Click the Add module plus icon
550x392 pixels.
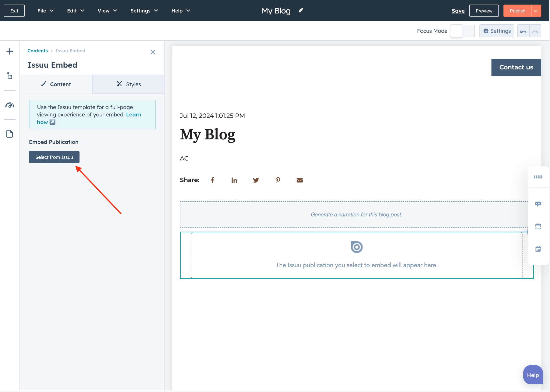(x=10, y=51)
